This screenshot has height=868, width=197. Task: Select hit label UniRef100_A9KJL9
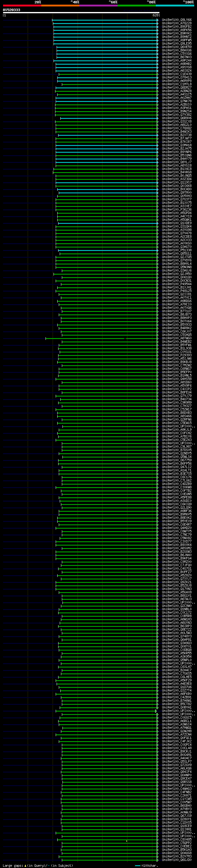coord(176,430)
